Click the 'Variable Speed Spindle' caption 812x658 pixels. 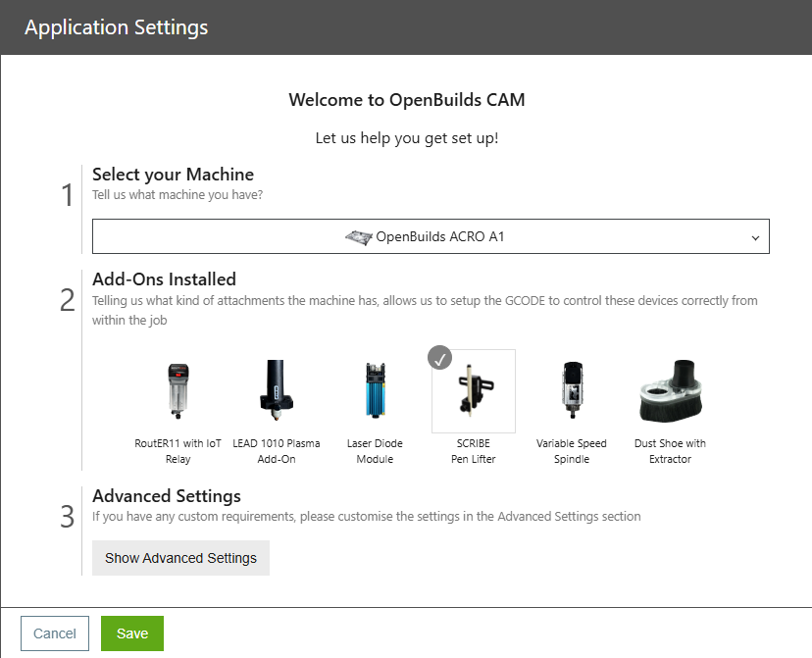pyautogui.click(x=572, y=451)
